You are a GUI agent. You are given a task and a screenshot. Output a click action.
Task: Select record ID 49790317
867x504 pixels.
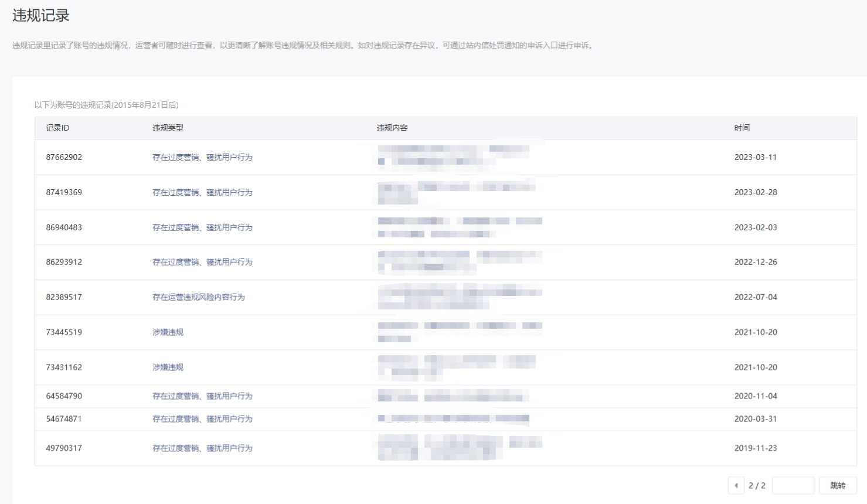[64, 448]
